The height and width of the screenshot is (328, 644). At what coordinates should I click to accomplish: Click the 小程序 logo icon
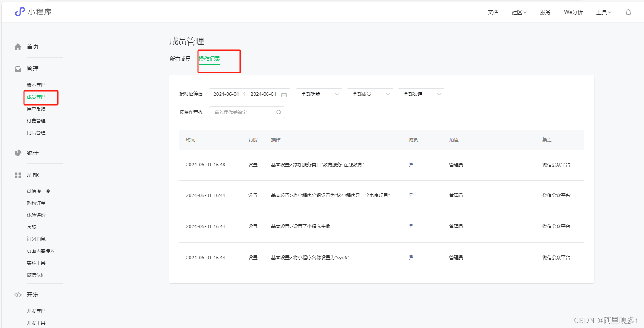(x=20, y=12)
